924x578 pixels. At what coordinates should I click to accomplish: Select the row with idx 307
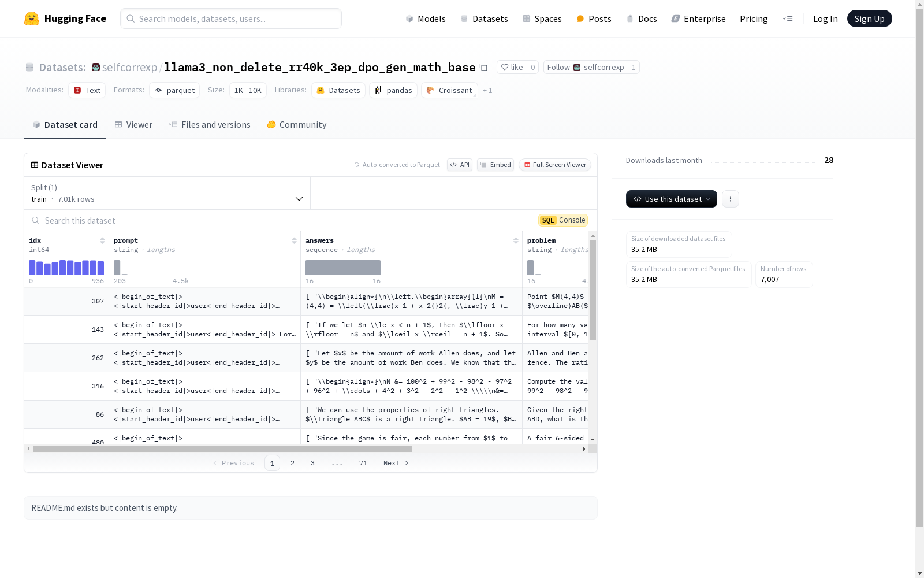coord(307,301)
